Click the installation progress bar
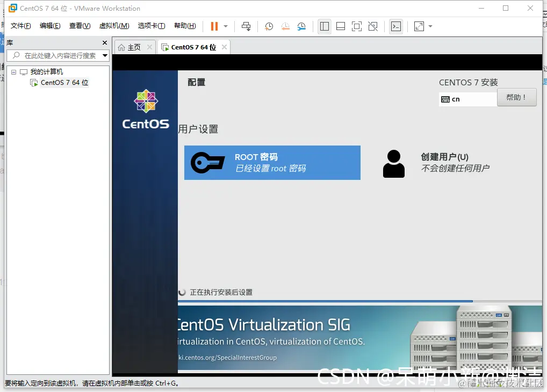 pyautogui.click(x=360, y=301)
